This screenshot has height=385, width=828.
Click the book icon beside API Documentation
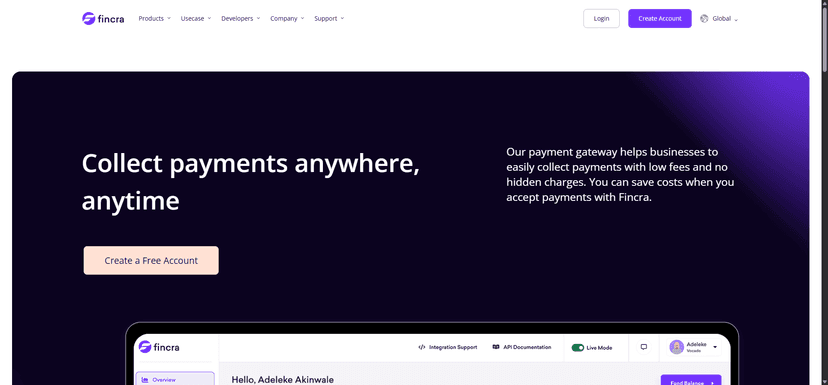[x=495, y=348]
